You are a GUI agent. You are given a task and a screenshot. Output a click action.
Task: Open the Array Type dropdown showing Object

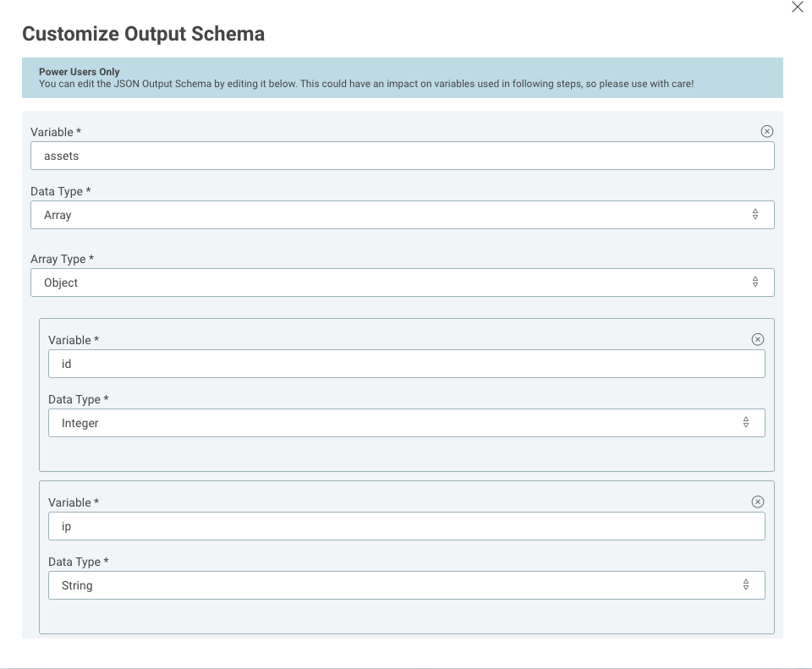coord(403,282)
